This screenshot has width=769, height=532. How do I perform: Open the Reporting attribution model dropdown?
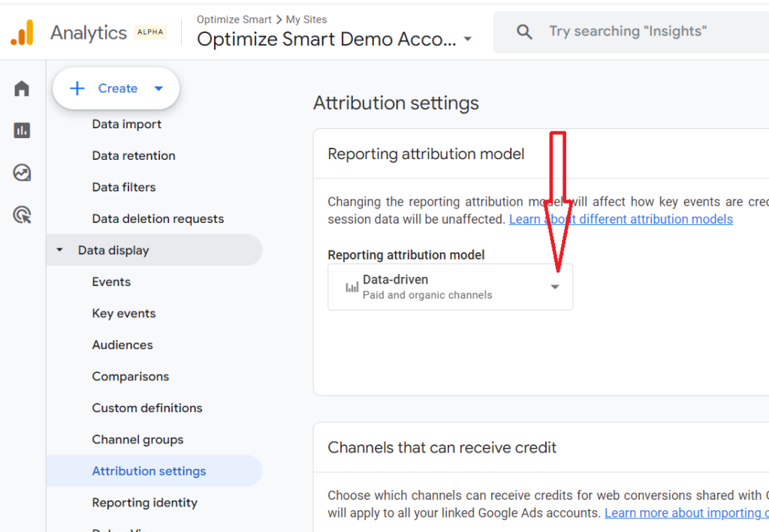[451, 287]
